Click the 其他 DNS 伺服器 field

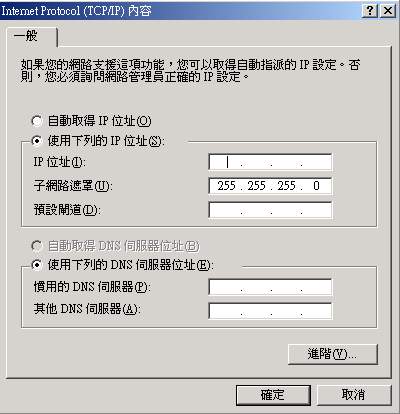tap(270, 311)
